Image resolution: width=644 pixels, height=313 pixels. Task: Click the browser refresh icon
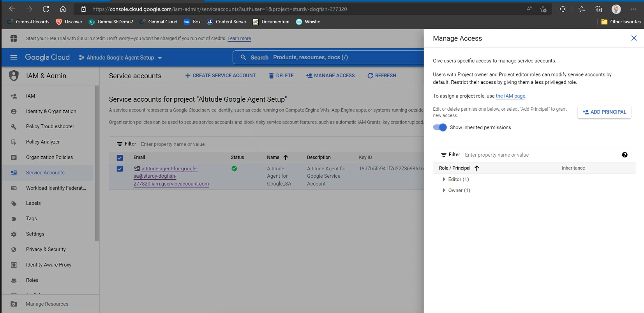click(x=46, y=9)
